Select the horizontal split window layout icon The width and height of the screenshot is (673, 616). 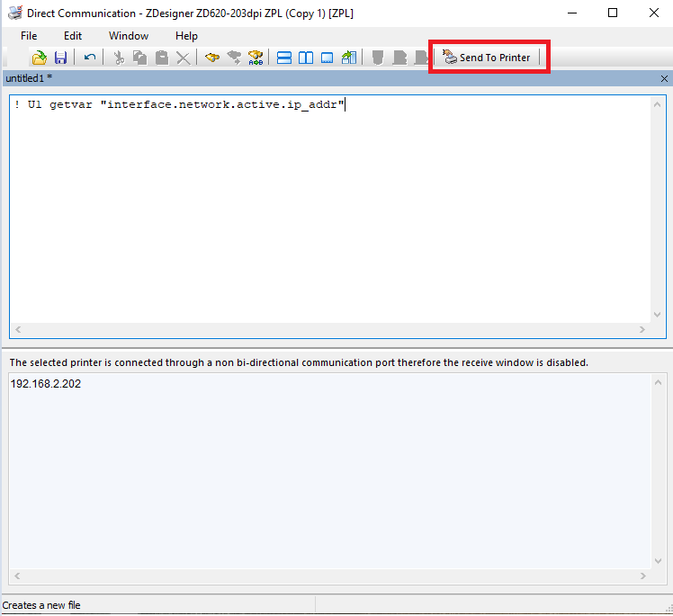pyautogui.click(x=284, y=58)
